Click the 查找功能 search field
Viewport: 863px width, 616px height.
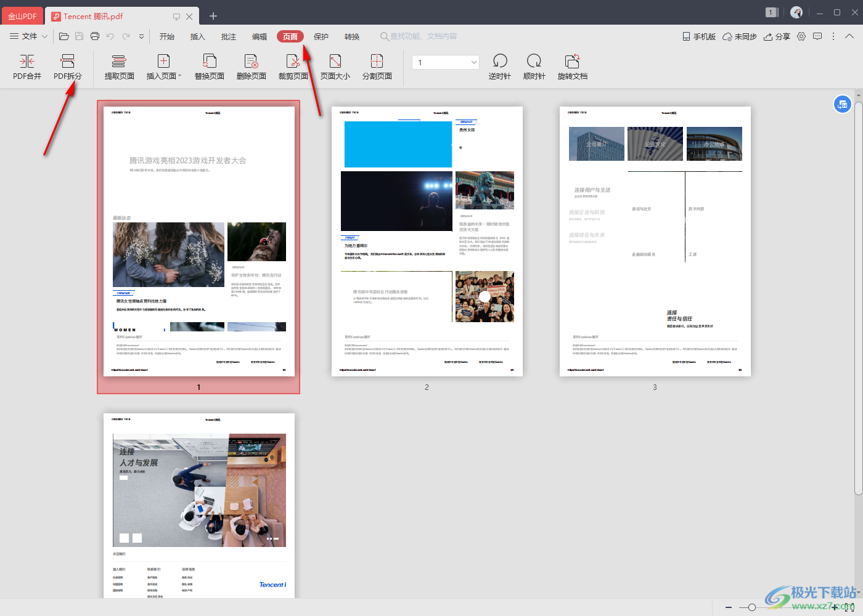coord(419,36)
